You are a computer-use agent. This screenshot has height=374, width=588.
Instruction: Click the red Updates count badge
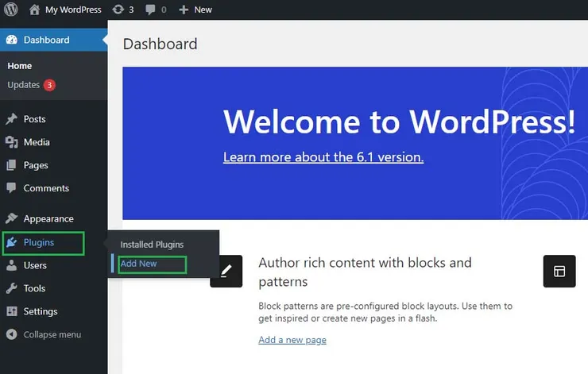coord(49,85)
